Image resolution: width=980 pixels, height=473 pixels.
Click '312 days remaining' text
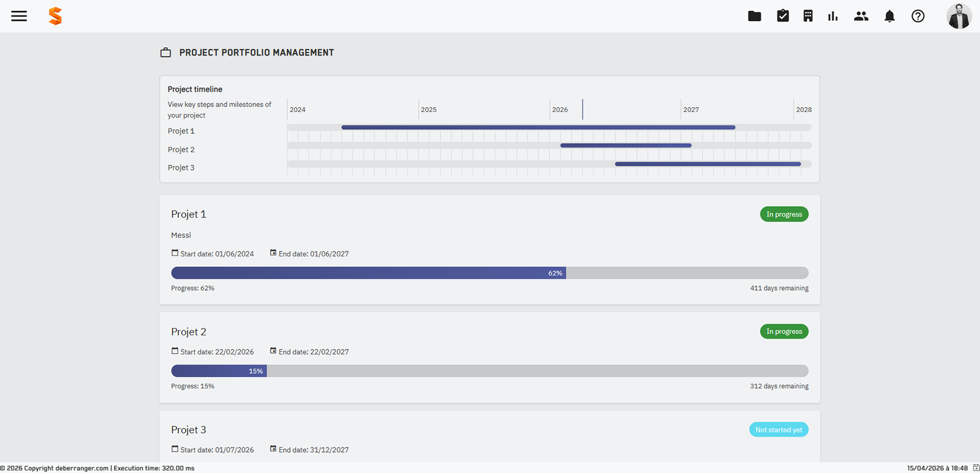(x=779, y=386)
